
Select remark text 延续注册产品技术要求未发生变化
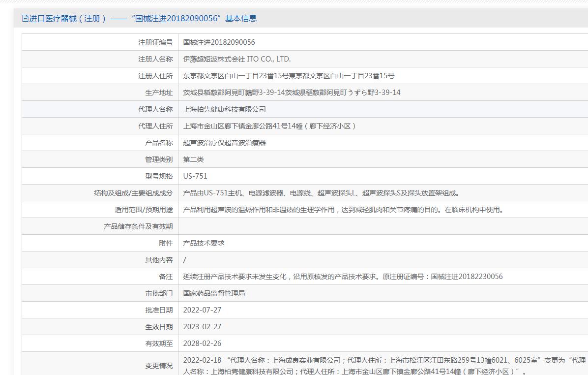click(343, 277)
